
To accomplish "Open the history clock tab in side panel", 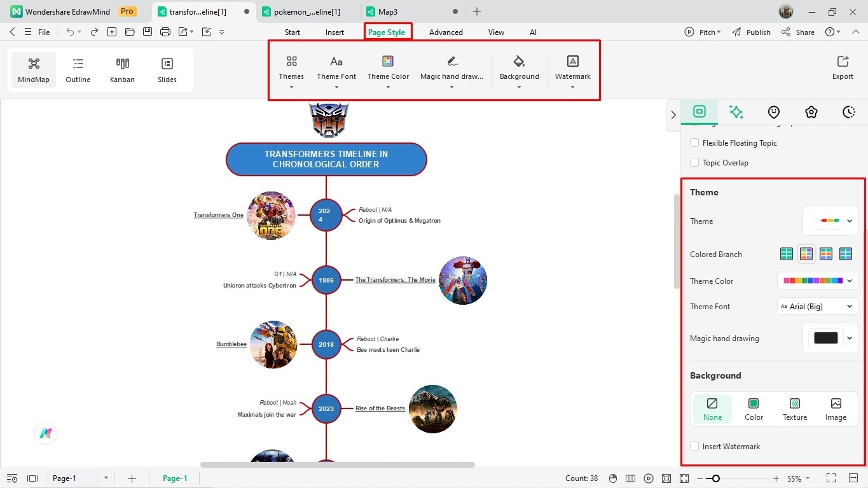I will coord(849,112).
